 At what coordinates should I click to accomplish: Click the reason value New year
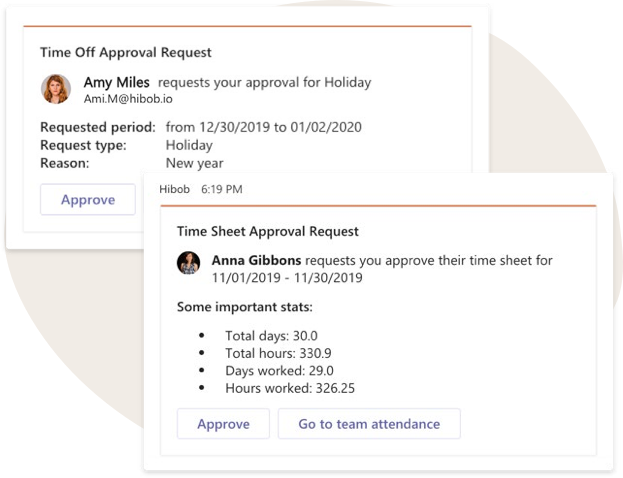[195, 163]
